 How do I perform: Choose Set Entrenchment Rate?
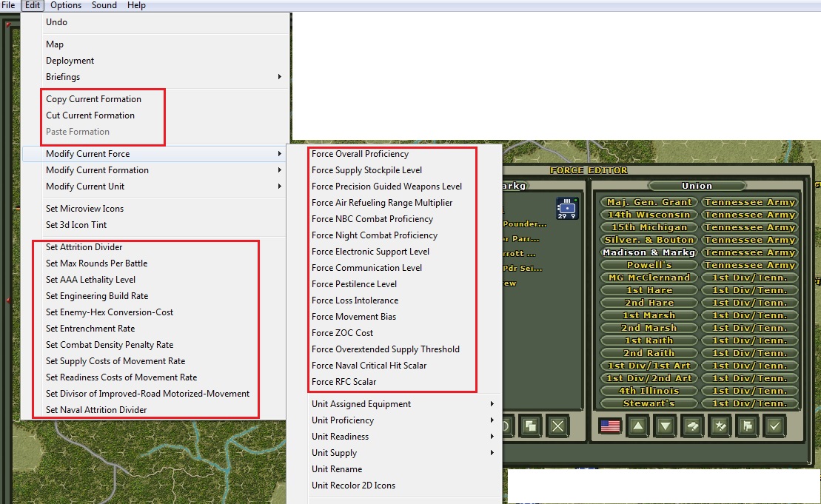click(x=90, y=328)
